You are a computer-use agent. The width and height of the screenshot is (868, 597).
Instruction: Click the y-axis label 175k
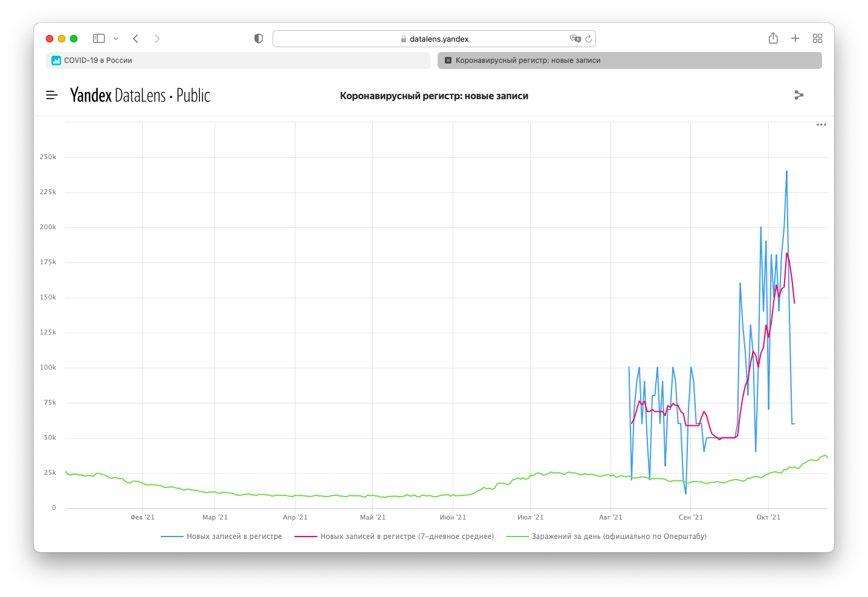click(x=48, y=262)
